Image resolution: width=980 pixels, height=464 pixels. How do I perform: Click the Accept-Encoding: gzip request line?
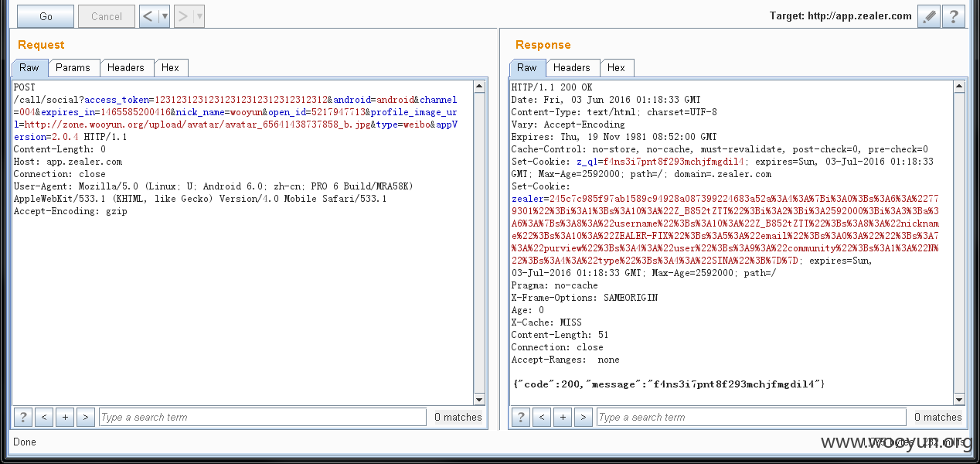[70, 211]
